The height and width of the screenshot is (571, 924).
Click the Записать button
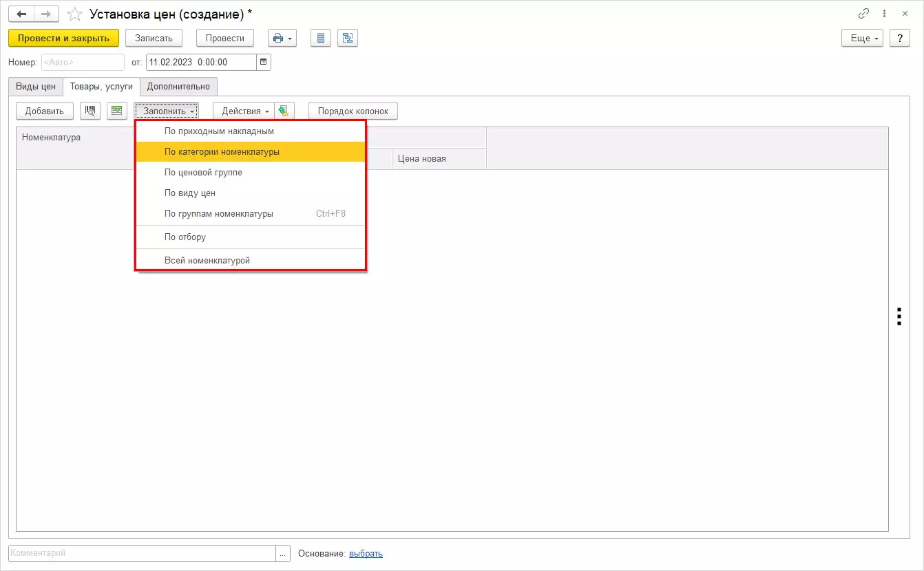coord(154,39)
